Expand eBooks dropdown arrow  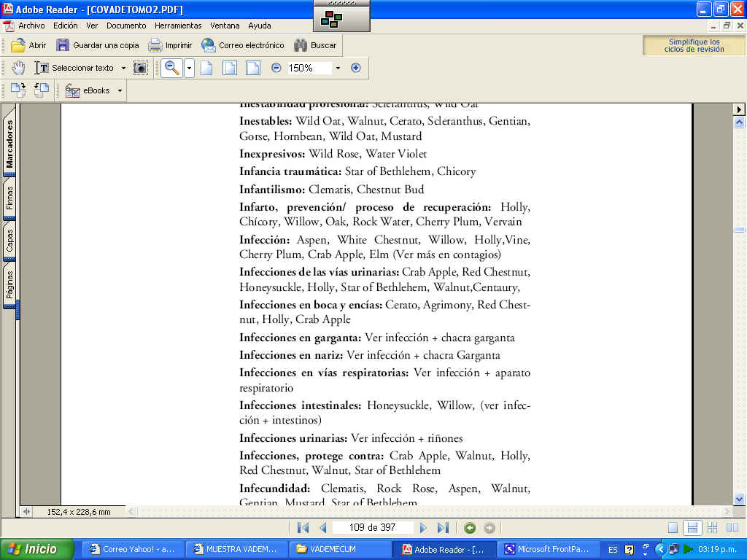pos(120,90)
